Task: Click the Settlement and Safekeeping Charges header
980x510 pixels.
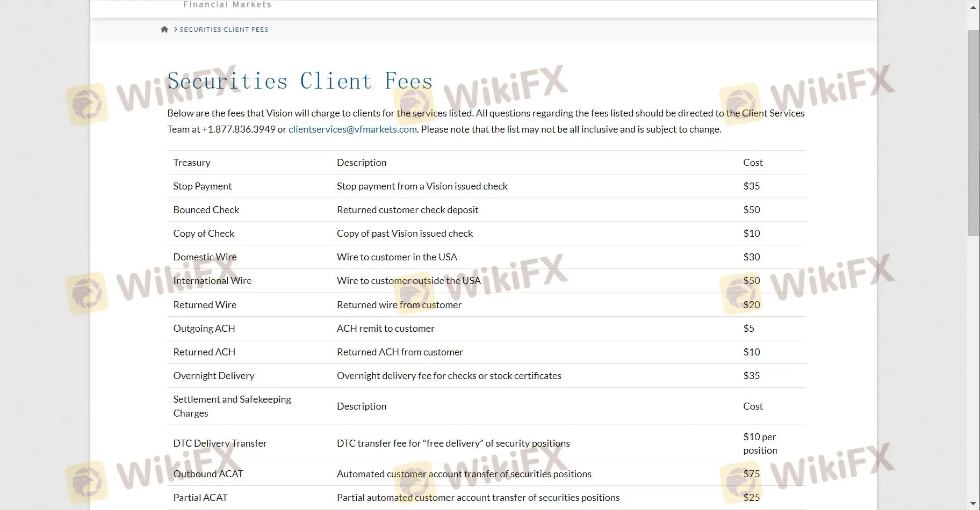Action: 232,406
